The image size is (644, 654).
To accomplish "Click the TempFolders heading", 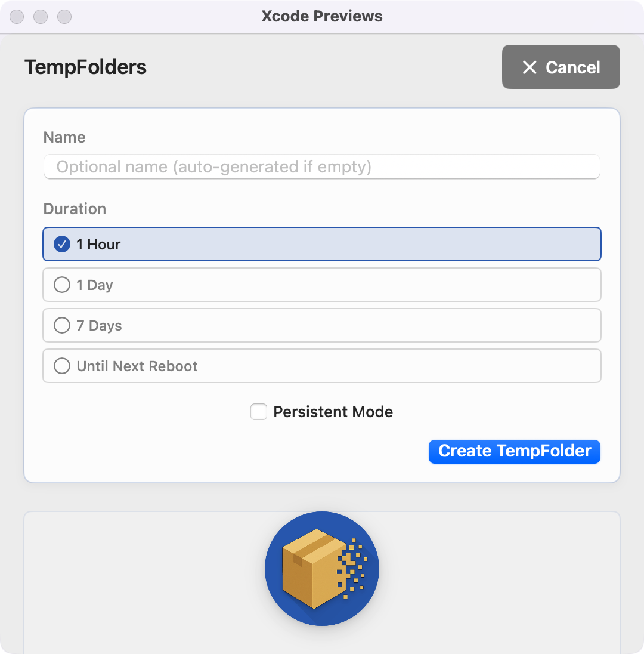I will pos(85,67).
